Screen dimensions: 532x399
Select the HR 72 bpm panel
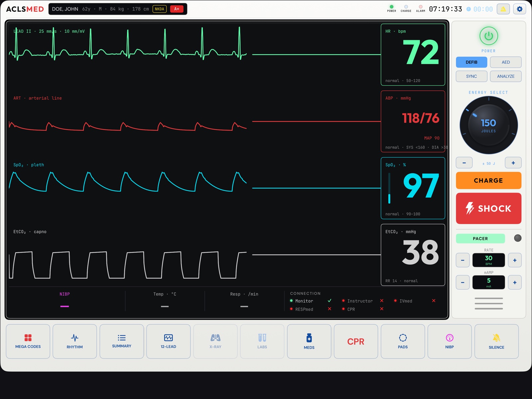pos(413,55)
